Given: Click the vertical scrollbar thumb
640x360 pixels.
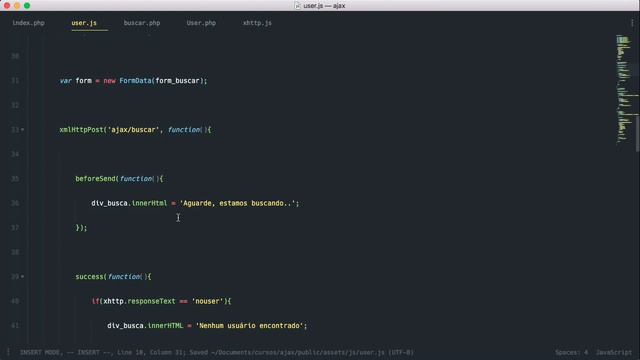Looking at the screenshot, I should pos(637,133).
